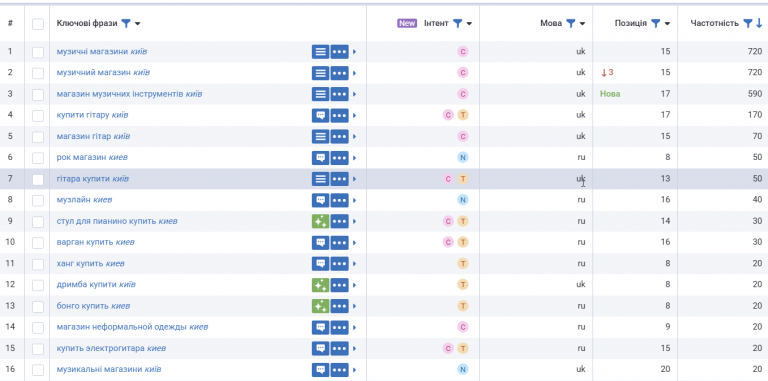Click chat-bubble icon for 'ханг купить киев'

click(x=320, y=263)
